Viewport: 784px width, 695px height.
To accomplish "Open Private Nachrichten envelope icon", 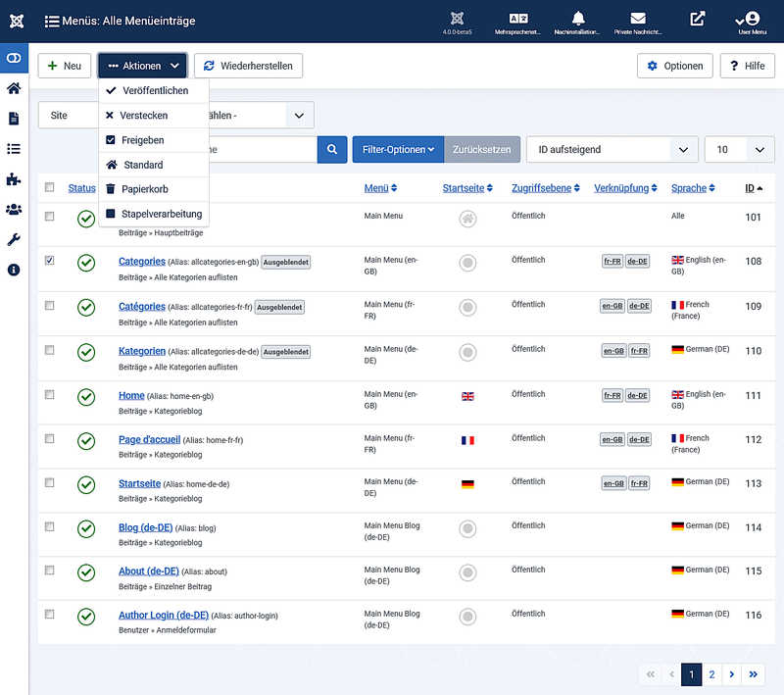I will pyautogui.click(x=638, y=19).
